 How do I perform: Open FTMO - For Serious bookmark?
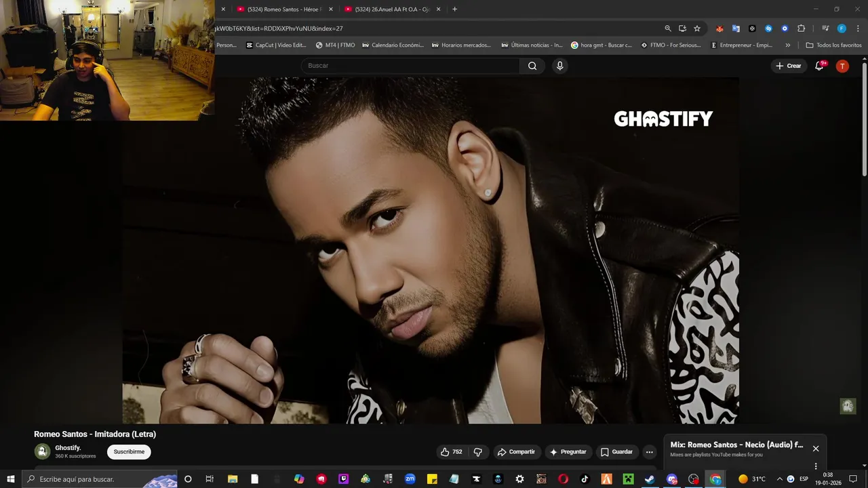[671, 45]
